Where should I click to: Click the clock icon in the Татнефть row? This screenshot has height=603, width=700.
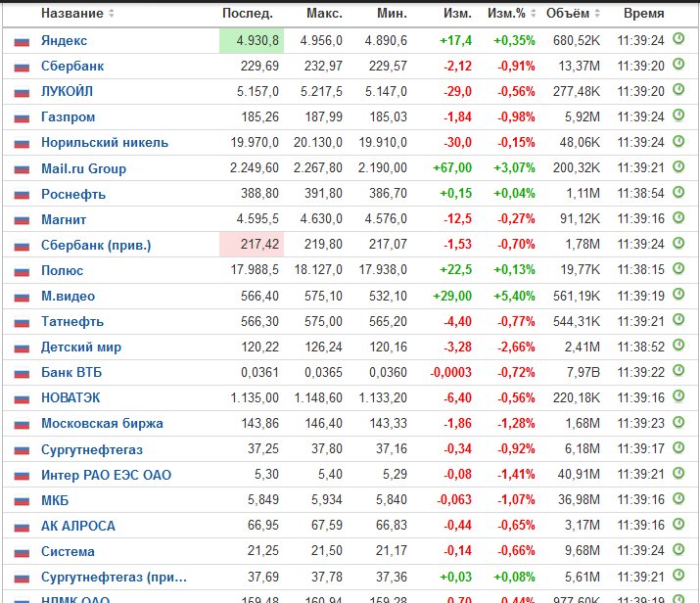coord(678,319)
